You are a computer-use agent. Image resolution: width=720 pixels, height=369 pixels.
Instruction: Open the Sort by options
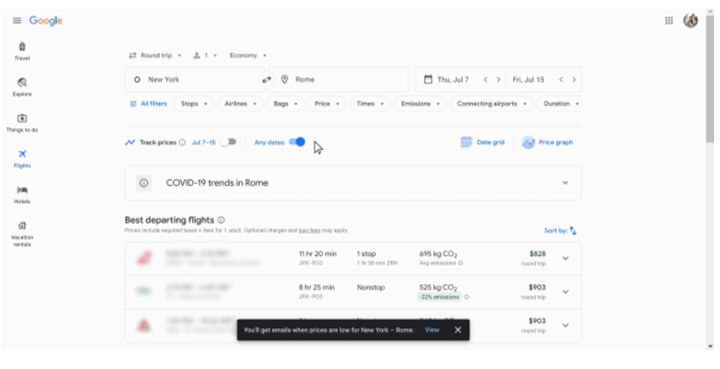pos(560,231)
